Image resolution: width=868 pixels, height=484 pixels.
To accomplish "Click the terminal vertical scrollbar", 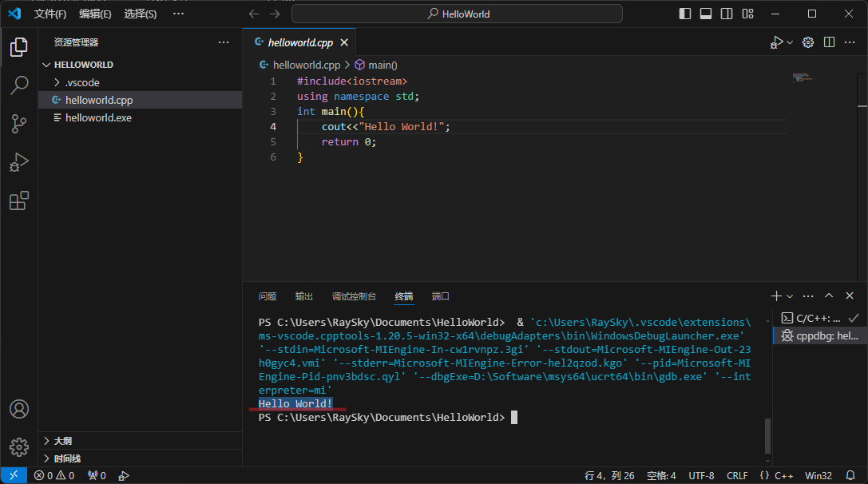I will point(767,436).
